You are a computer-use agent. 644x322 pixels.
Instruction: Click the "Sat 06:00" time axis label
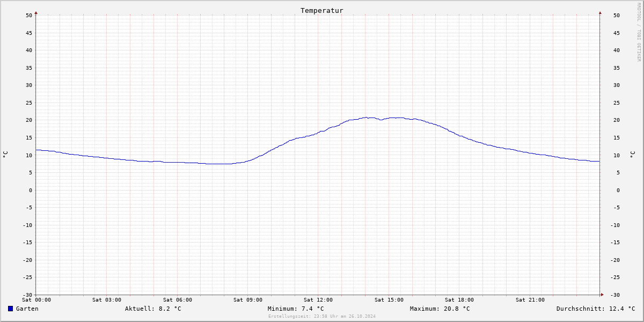[x=178, y=300]
